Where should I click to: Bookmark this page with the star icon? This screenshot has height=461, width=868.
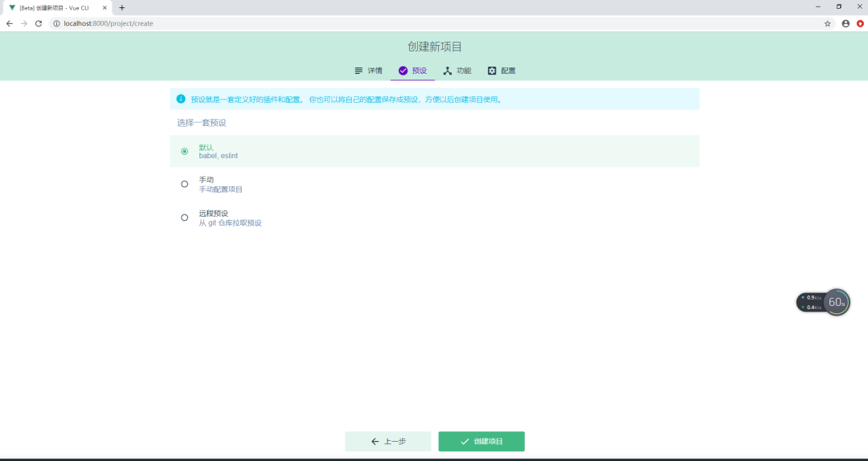pos(828,23)
